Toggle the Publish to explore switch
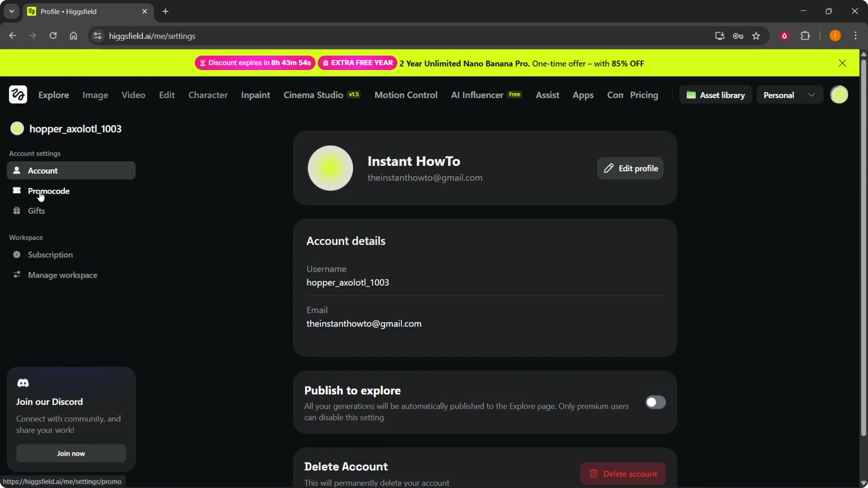The image size is (868, 488). [656, 402]
